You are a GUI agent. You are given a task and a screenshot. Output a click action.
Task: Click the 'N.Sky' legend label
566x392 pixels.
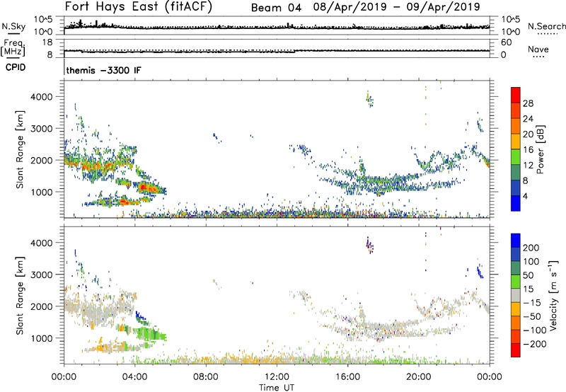(x=13, y=26)
